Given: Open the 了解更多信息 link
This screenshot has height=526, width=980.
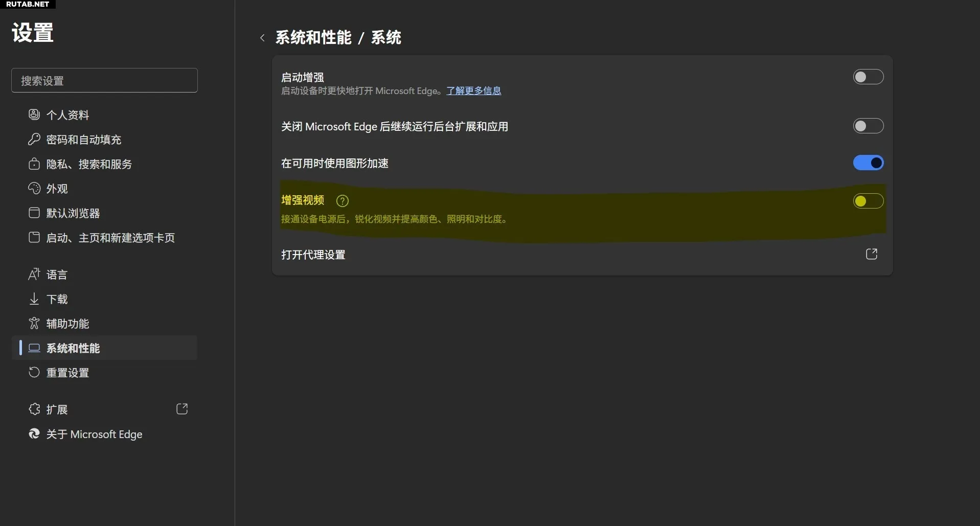Looking at the screenshot, I should [x=473, y=91].
